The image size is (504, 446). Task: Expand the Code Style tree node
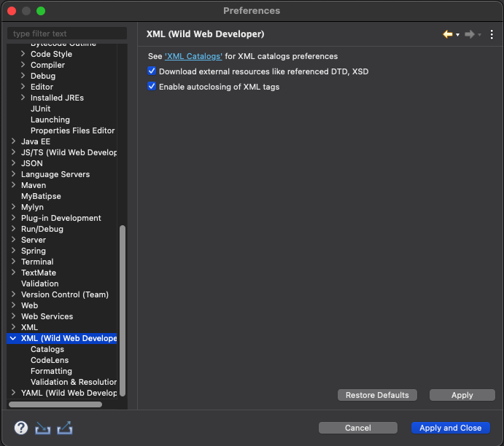[x=23, y=54]
